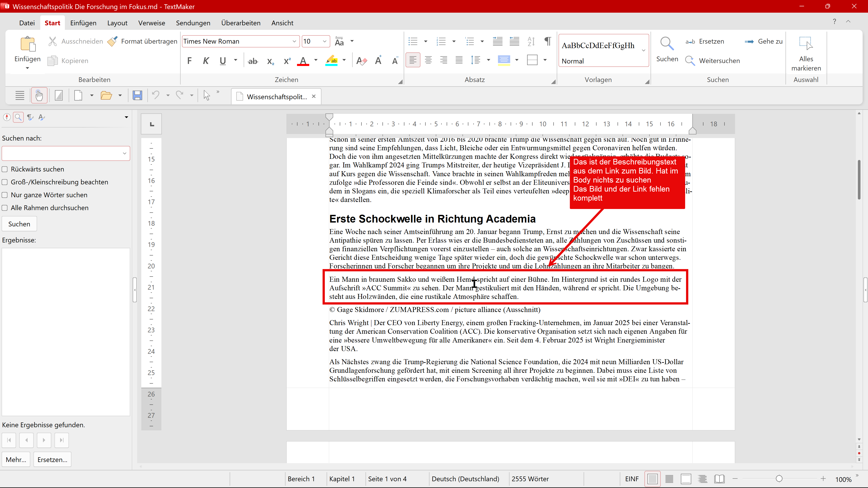Open the Times New Roman font dropdown

pyautogui.click(x=294, y=41)
